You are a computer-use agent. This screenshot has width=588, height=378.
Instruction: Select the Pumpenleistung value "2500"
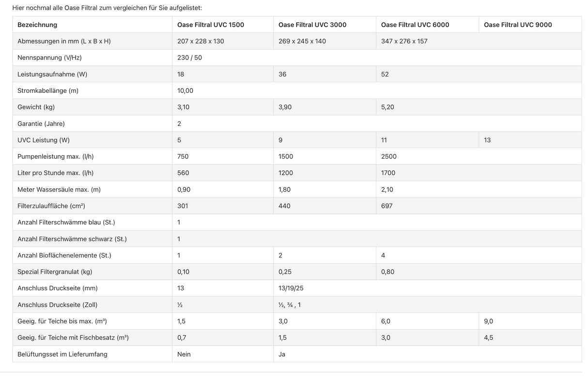point(388,156)
